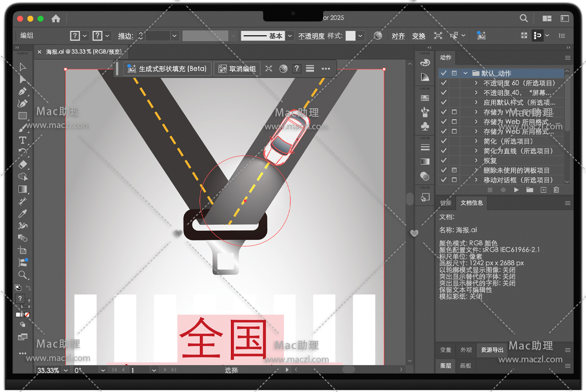Delete action using the trash icon
The width and height of the screenshot is (586, 392).
coord(556,190)
